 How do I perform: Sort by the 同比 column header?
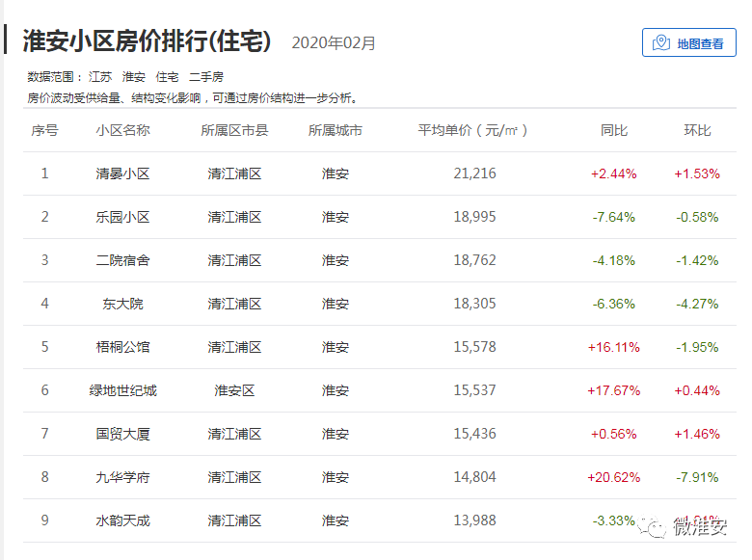coord(614,130)
